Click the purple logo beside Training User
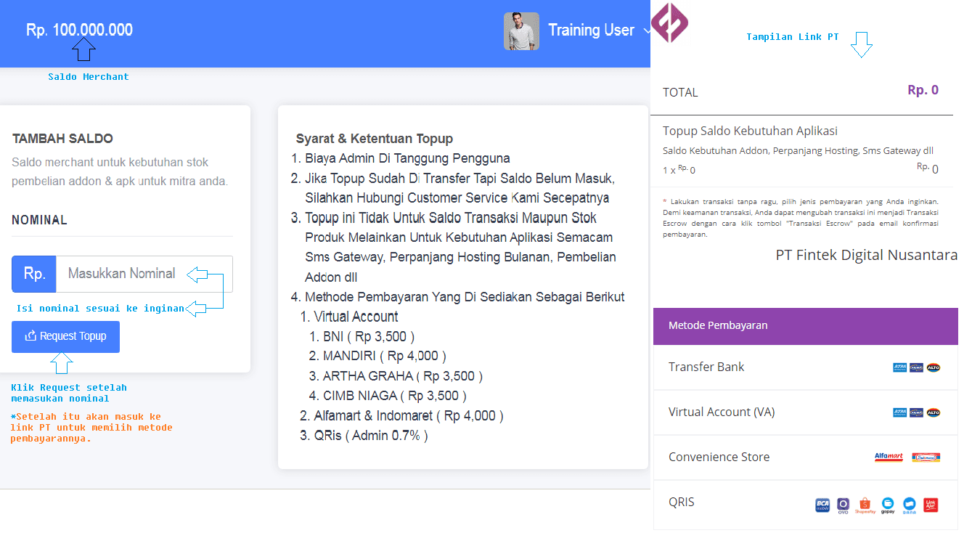Image resolution: width=980 pixels, height=533 pixels. coord(669,22)
